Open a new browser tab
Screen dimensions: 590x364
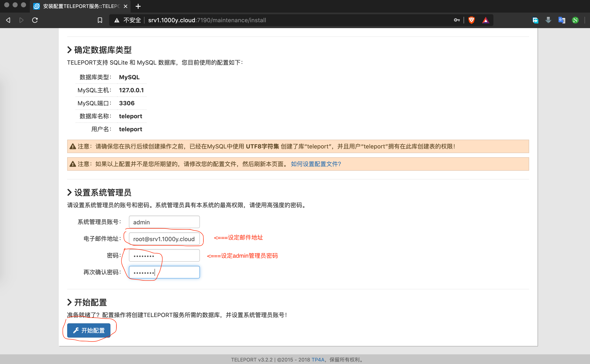138,6
